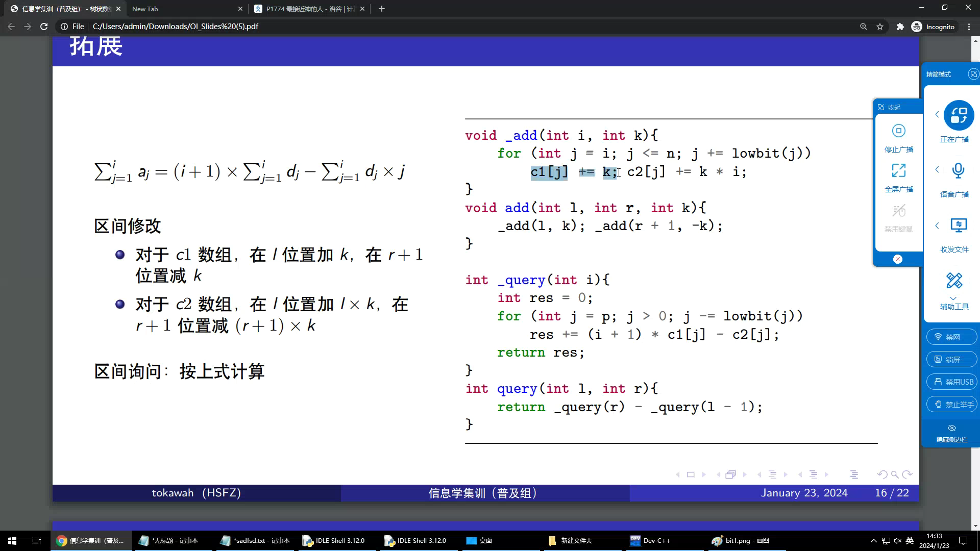This screenshot has height=551, width=980.
Task: Switch to the P1774 洛谷 tab
Action: coord(306,9)
